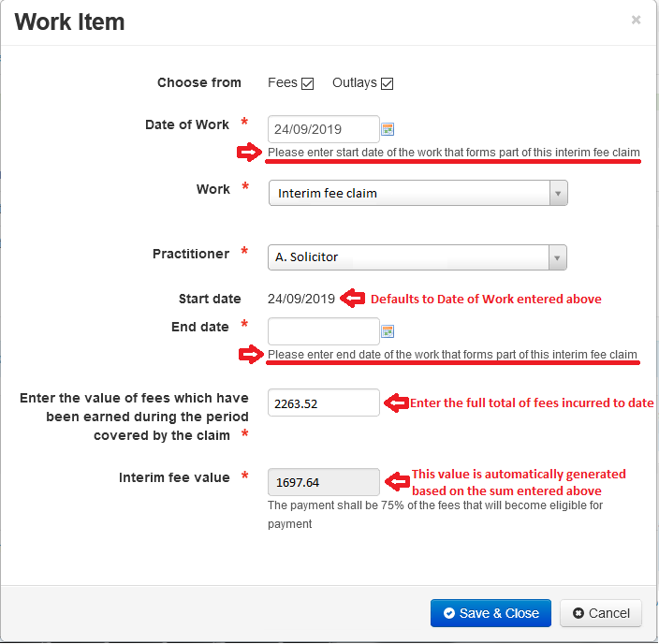Screen dimensions: 659x644
Task: Click the Fees label text
Action: pyautogui.click(x=283, y=82)
